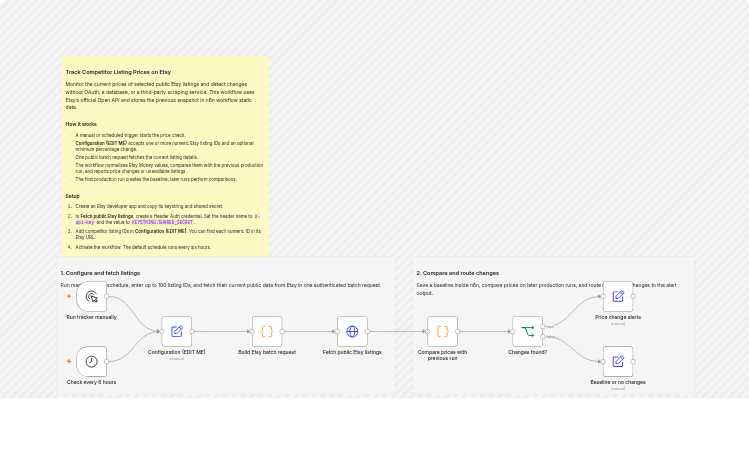Click the output connector of Price change alerts
749x450 pixels.
(x=633, y=296)
